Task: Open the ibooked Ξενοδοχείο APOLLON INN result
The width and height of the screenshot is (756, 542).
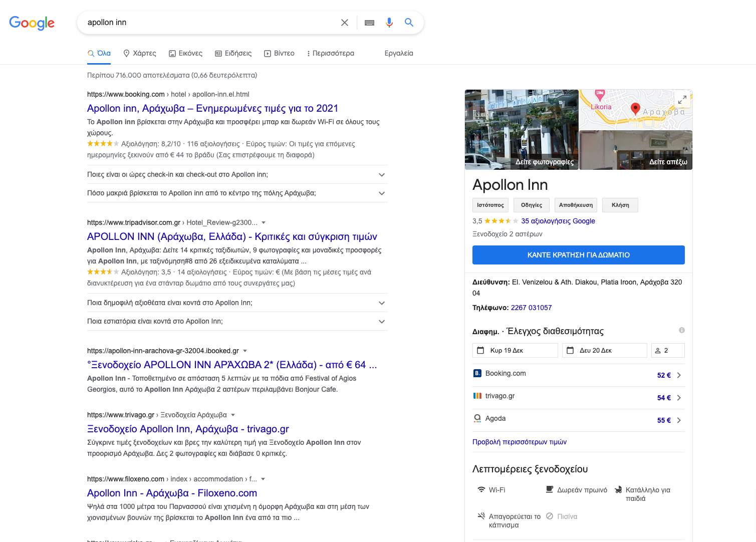Action: coord(232,365)
